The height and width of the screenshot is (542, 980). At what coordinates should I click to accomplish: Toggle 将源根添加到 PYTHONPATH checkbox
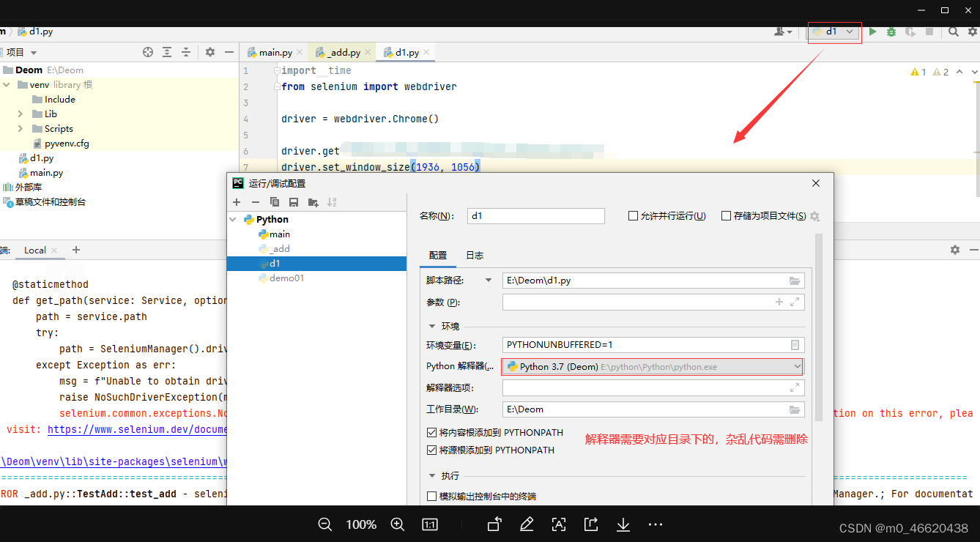pos(431,450)
